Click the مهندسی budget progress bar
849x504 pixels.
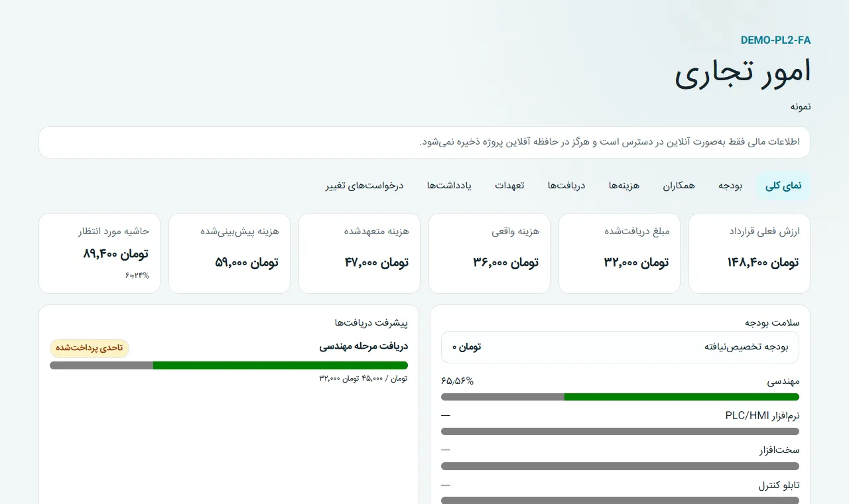(x=620, y=397)
